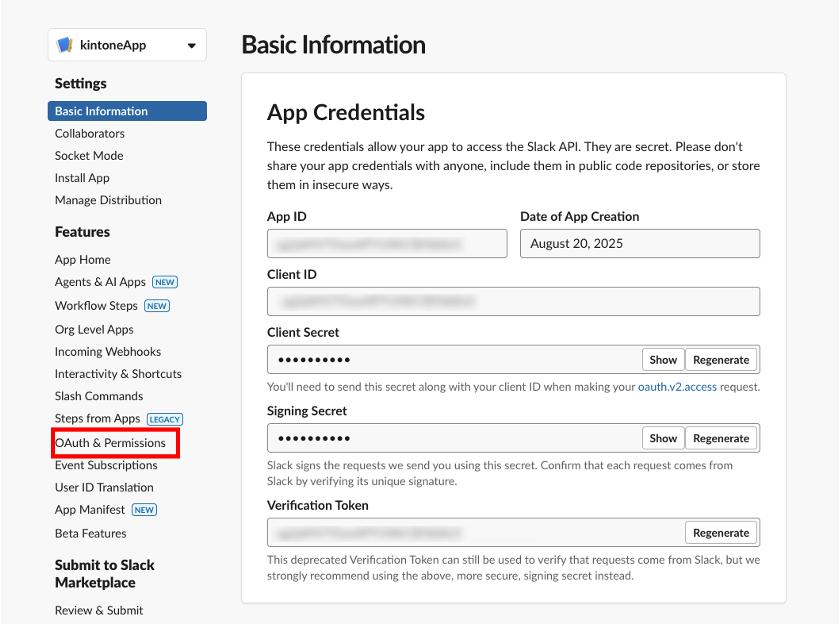Click the Client ID field
Image resolution: width=840 pixels, height=624 pixels.
click(513, 301)
